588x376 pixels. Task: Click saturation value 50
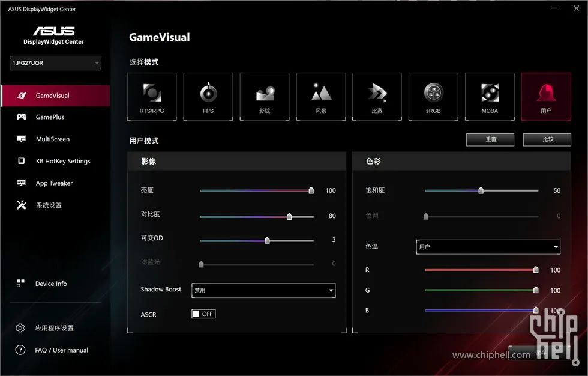point(557,190)
